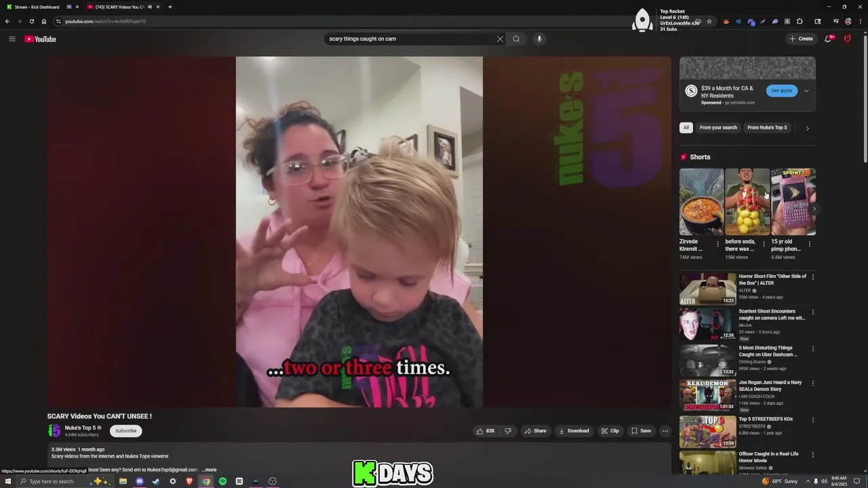Image resolution: width=868 pixels, height=488 pixels.
Task: Open Brave browser from taskbar
Action: coord(189,481)
